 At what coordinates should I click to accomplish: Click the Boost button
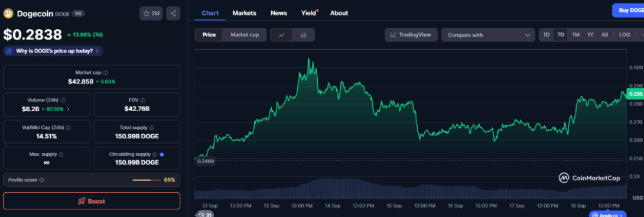pos(92,202)
